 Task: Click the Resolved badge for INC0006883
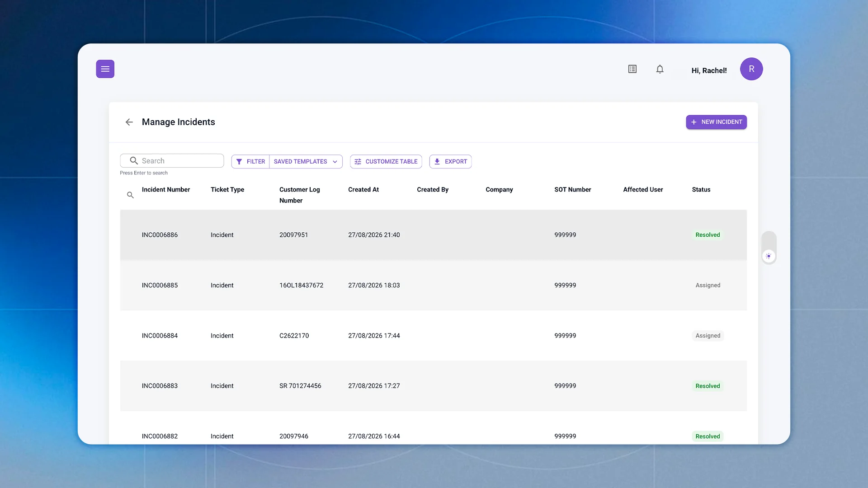708,386
